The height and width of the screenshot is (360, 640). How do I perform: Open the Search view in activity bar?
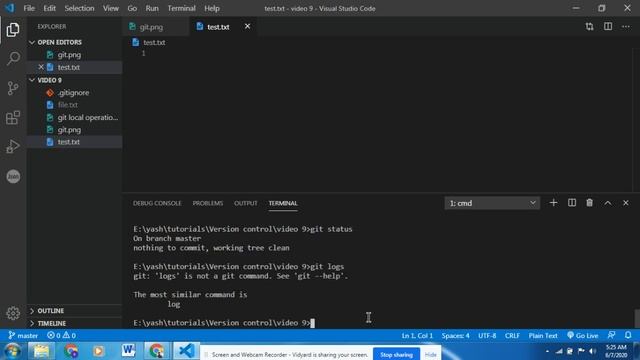pos(13,59)
